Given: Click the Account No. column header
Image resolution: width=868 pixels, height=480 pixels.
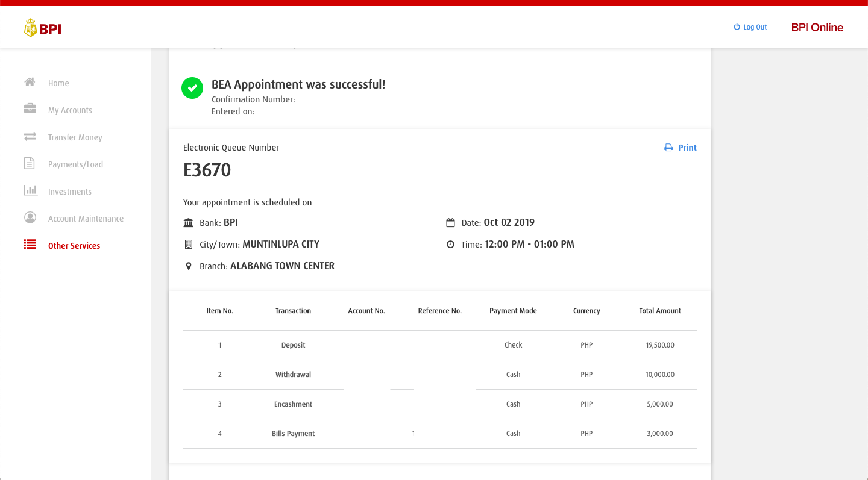Looking at the screenshot, I should pyautogui.click(x=366, y=311).
